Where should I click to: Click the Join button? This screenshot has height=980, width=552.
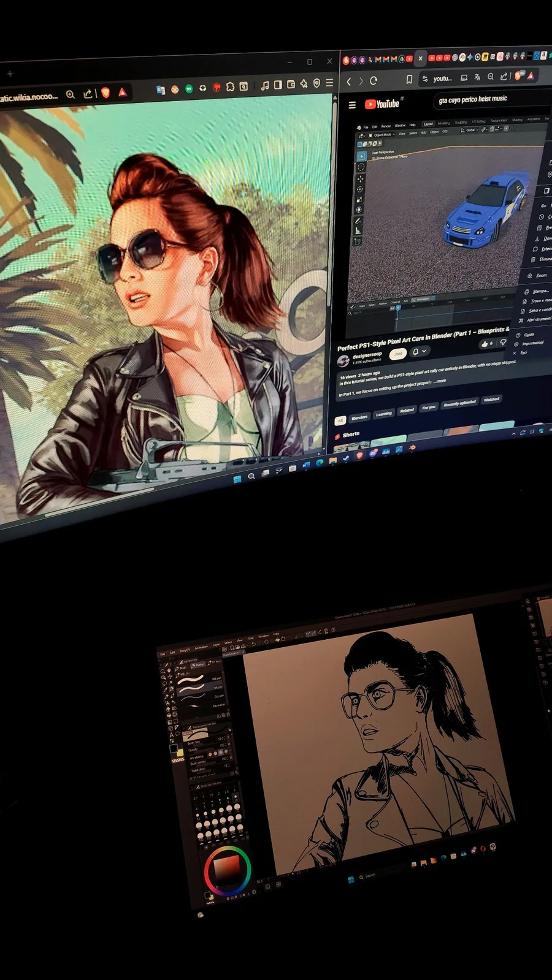pos(398,354)
